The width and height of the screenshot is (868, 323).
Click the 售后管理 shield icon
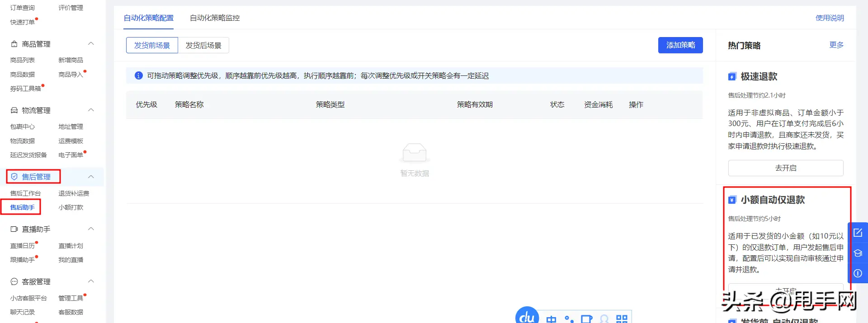[14, 177]
